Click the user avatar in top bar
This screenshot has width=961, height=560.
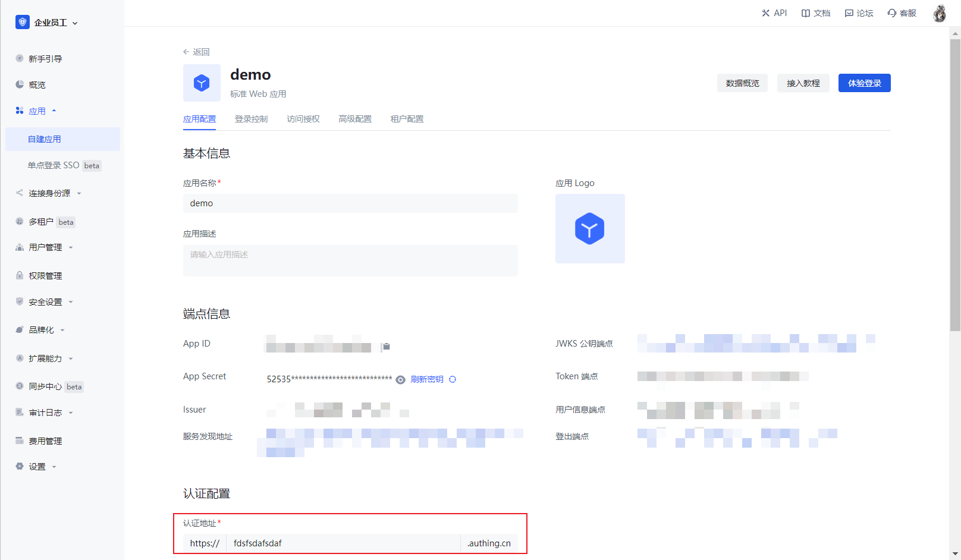(x=940, y=13)
